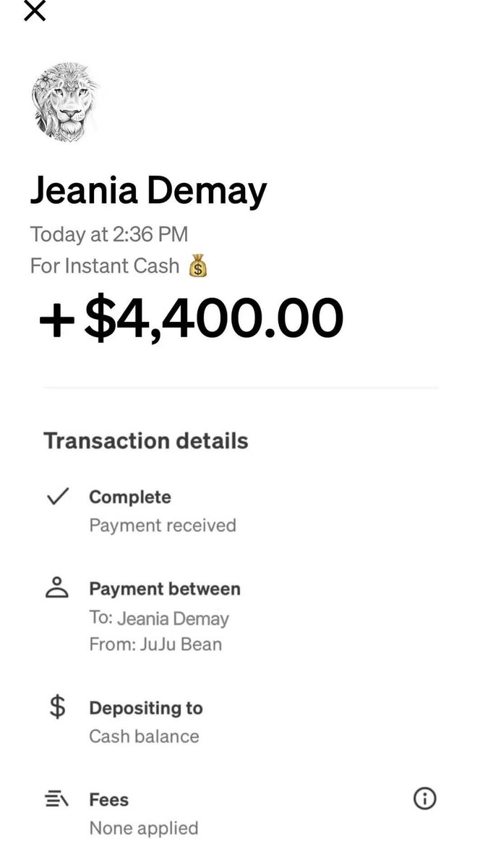The width and height of the screenshot is (488, 868).
Task: Tap the For Instant Cash note
Action: coord(105,266)
